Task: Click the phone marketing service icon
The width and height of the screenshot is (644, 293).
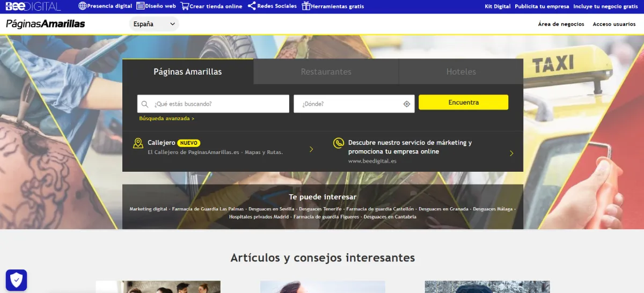Action: coord(338,143)
